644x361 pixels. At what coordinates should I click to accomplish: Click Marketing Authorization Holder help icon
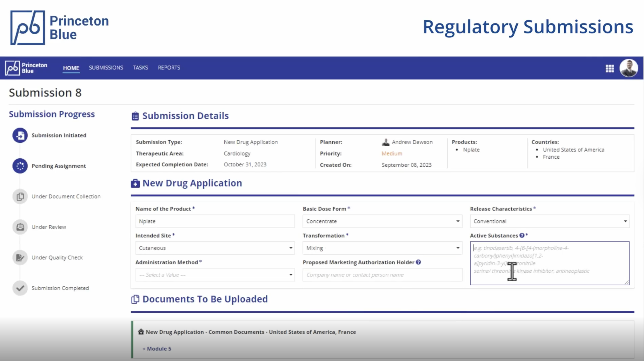click(x=418, y=262)
